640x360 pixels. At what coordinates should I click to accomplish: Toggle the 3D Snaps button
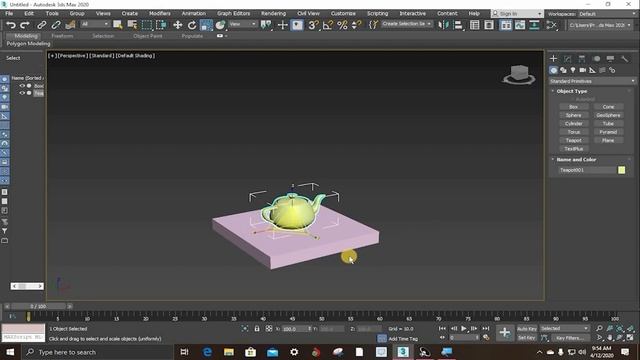pyautogui.click(x=313, y=25)
